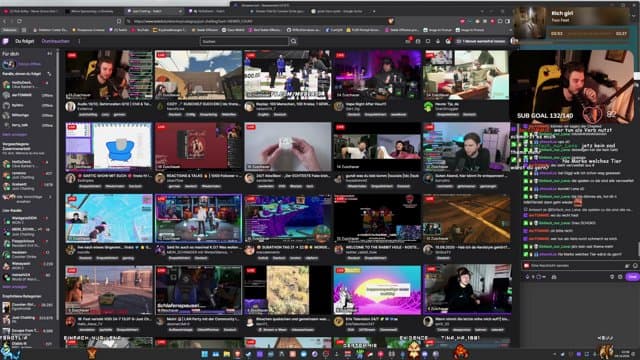Expand the music widget chevron

pyautogui.click(x=633, y=16)
